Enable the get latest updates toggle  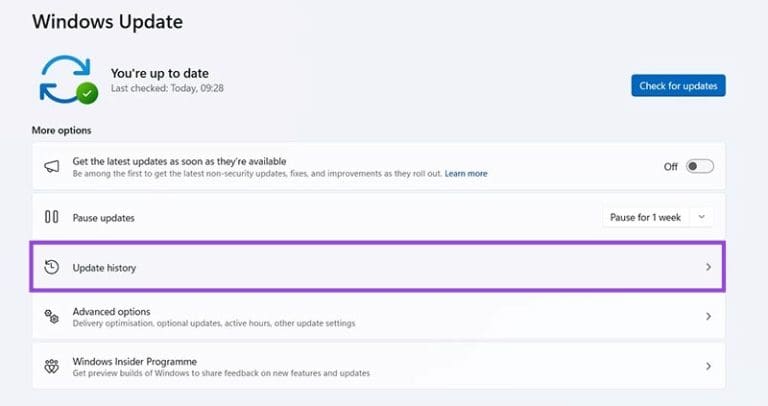tap(699, 166)
